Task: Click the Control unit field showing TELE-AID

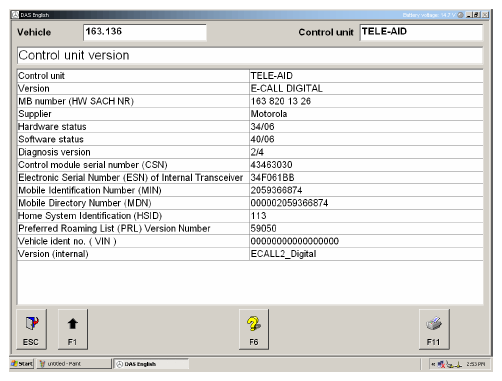Action: (x=421, y=32)
